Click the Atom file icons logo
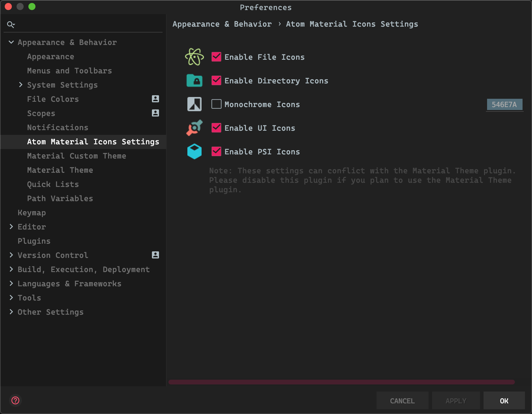The height and width of the screenshot is (414, 532). tap(194, 56)
